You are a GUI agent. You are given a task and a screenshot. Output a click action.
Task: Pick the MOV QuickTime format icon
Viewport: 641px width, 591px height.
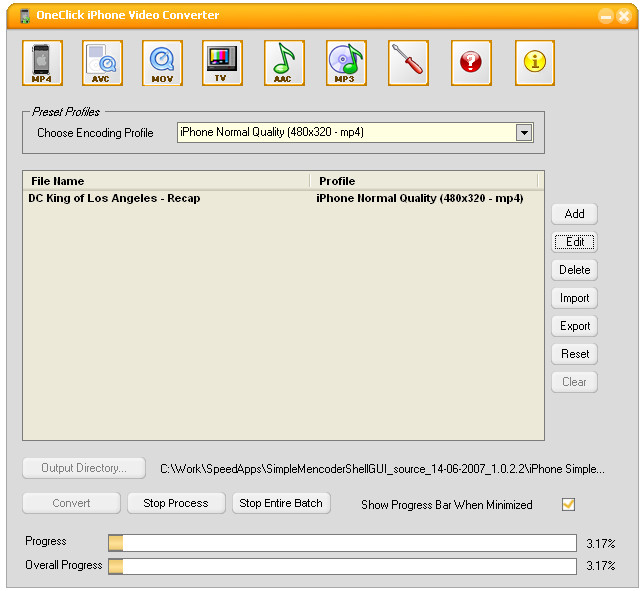pyautogui.click(x=162, y=63)
